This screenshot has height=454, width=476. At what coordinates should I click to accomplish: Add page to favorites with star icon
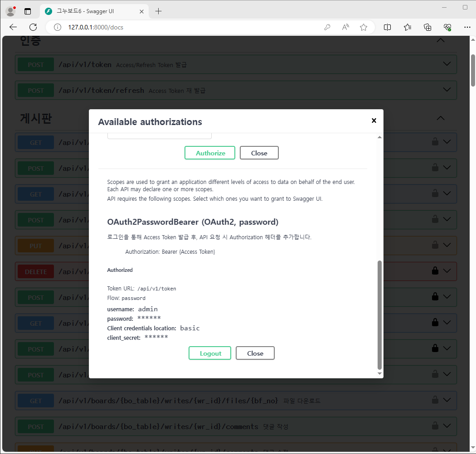pos(364,27)
